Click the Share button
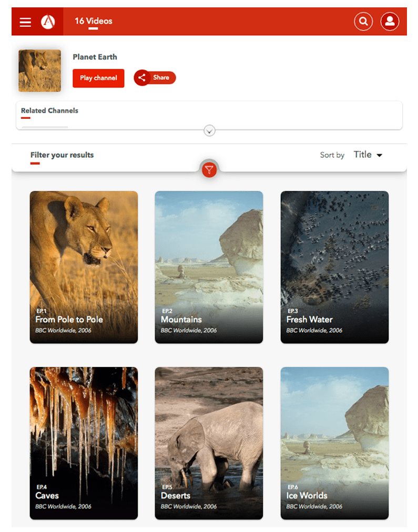This screenshot has width=418, height=532. 155,78
